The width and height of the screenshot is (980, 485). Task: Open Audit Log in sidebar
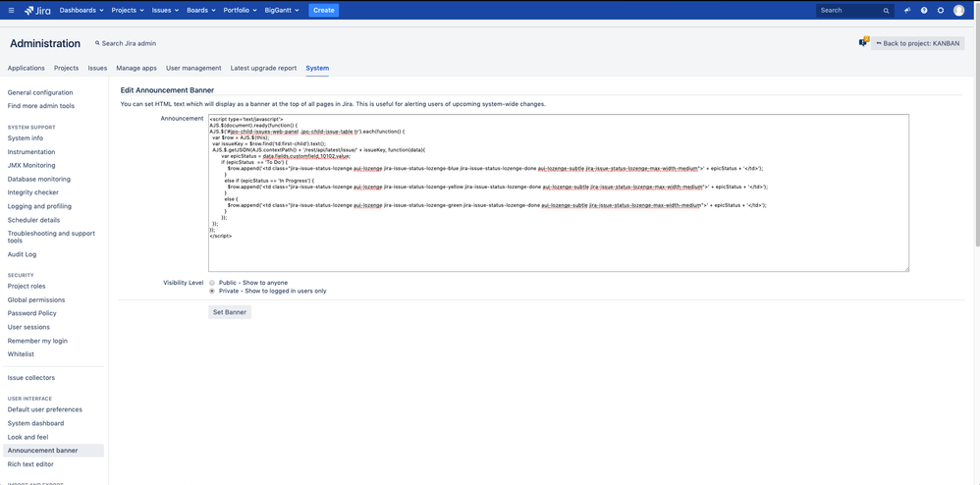coord(22,254)
